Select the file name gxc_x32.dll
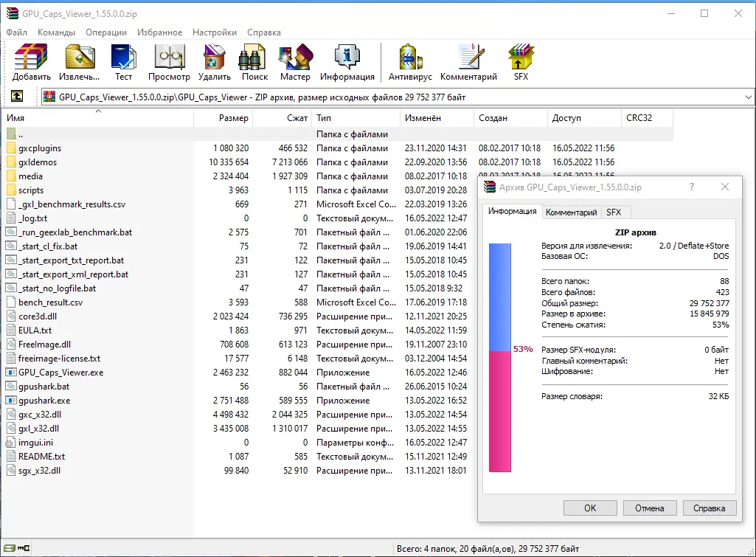 coord(40,415)
